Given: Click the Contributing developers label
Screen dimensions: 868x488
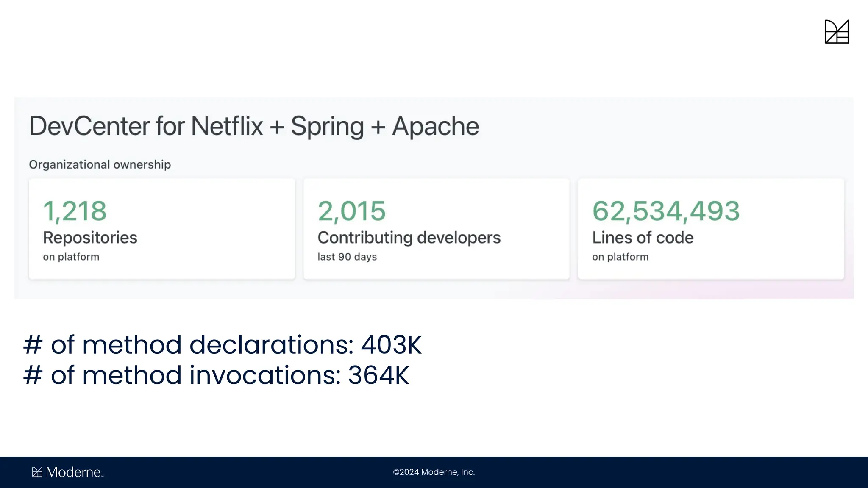Looking at the screenshot, I should [x=409, y=238].
